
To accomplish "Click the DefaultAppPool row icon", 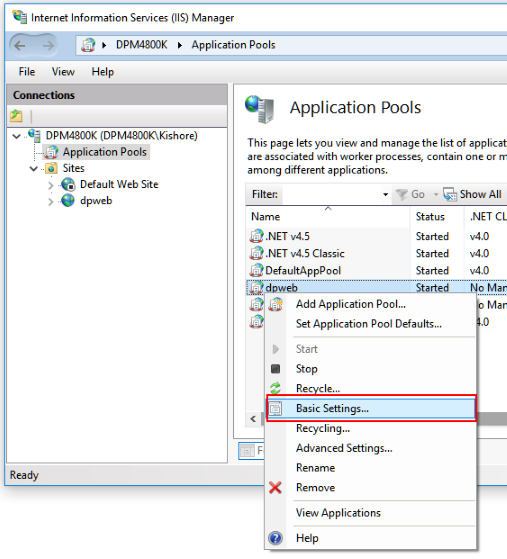I will pos(256,270).
